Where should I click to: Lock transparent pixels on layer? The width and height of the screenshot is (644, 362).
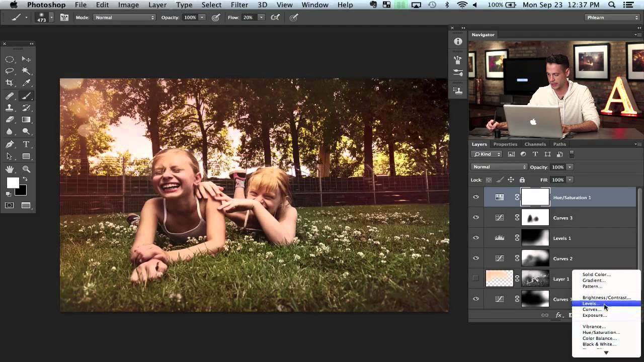(x=489, y=179)
